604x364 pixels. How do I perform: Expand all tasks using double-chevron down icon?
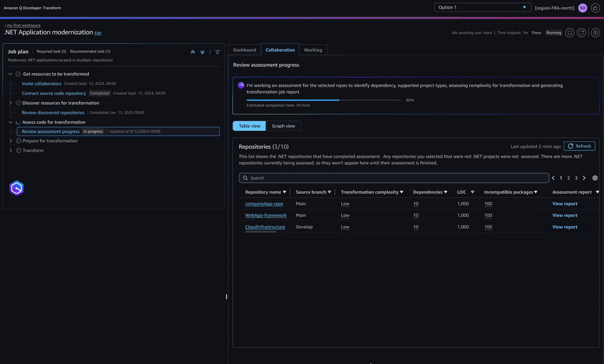point(202,51)
